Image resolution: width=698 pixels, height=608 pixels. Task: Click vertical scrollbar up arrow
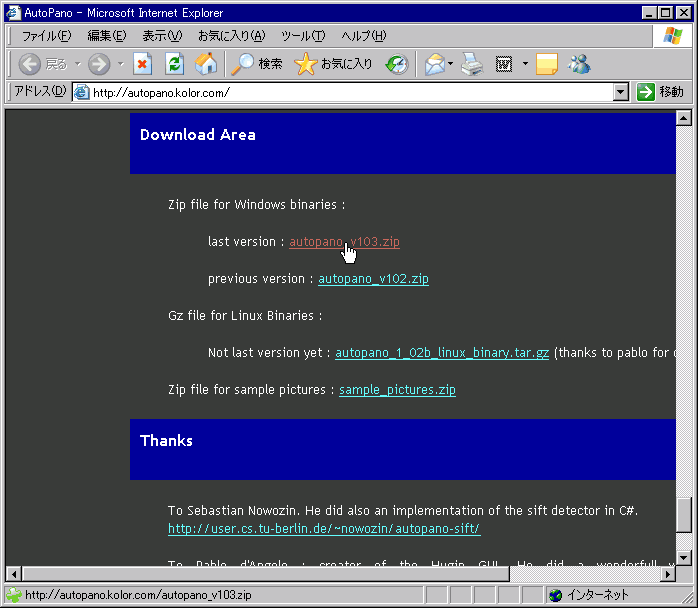tap(683, 118)
